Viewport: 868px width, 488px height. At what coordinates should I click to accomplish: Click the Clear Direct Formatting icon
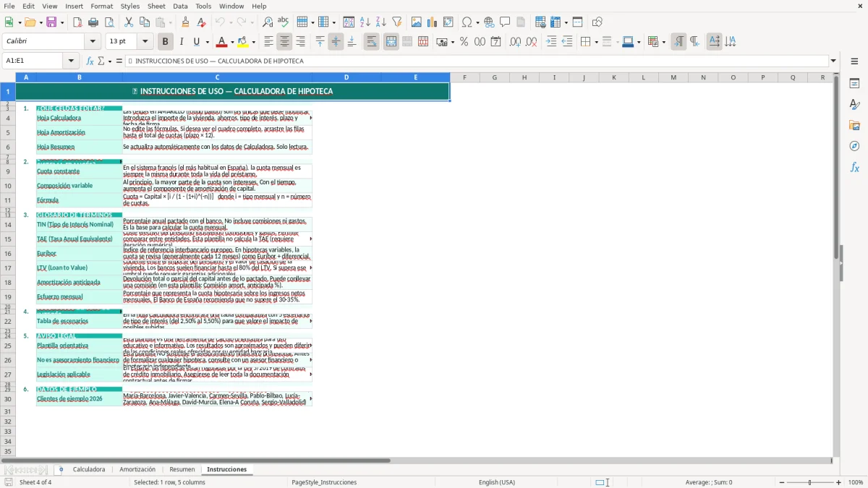(202, 22)
